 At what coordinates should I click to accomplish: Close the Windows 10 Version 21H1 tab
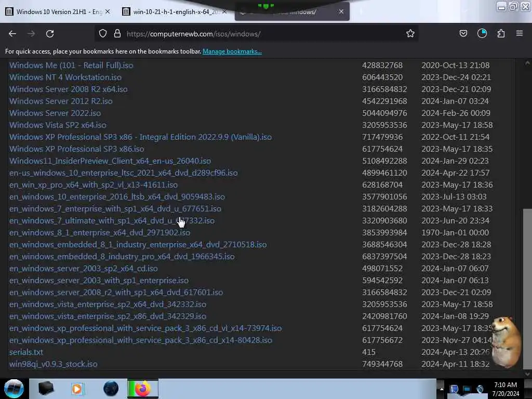point(108,11)
